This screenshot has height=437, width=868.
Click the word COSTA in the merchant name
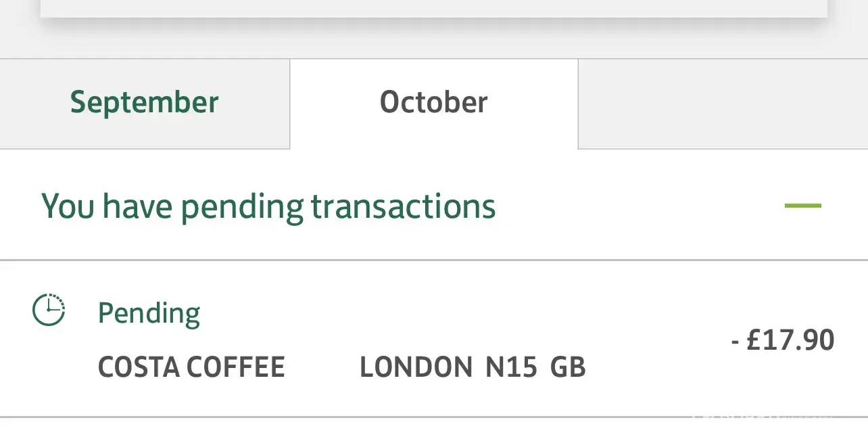click(139, 367)
